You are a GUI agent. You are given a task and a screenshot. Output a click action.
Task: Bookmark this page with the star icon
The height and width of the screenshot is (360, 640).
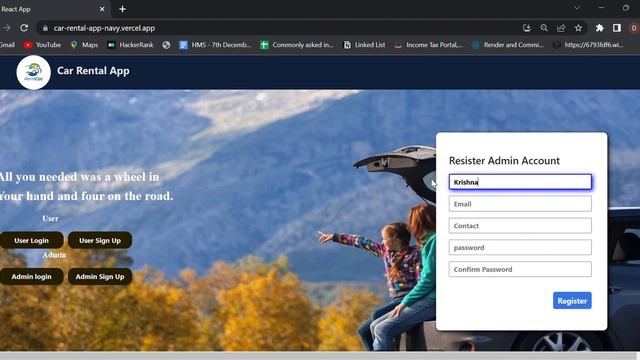[578, 28]
